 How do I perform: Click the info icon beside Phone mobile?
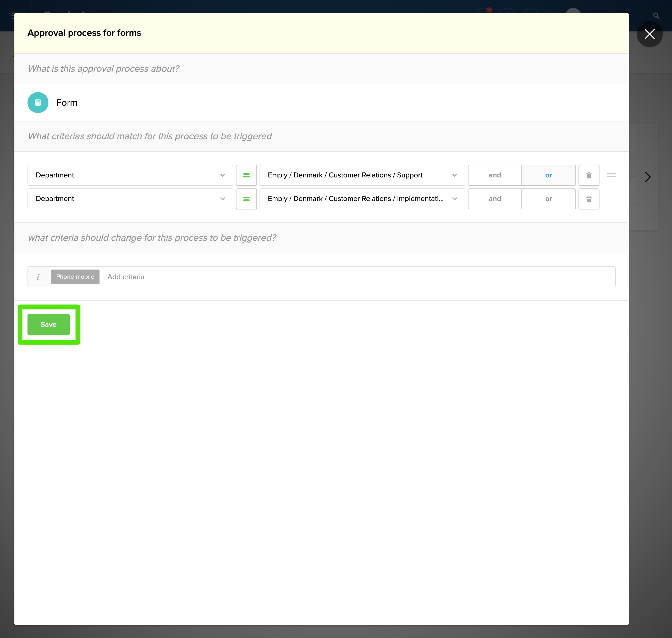pyautogui.click(x=38, y=277)
